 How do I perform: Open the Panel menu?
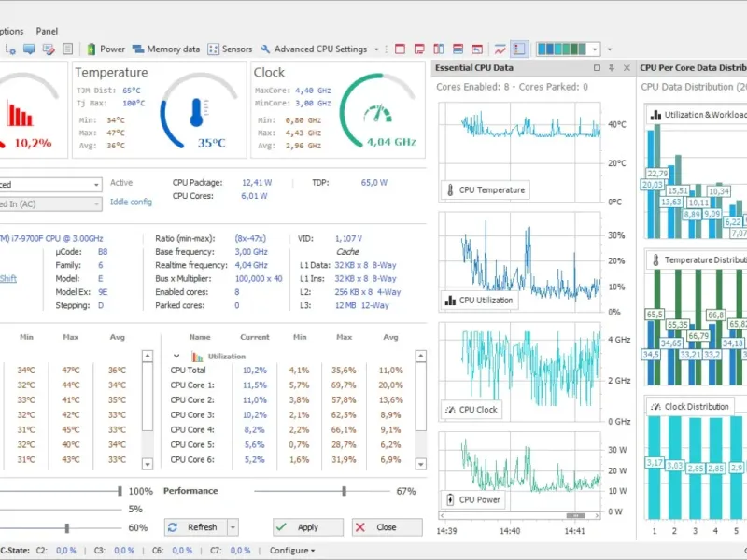[47, 31]
